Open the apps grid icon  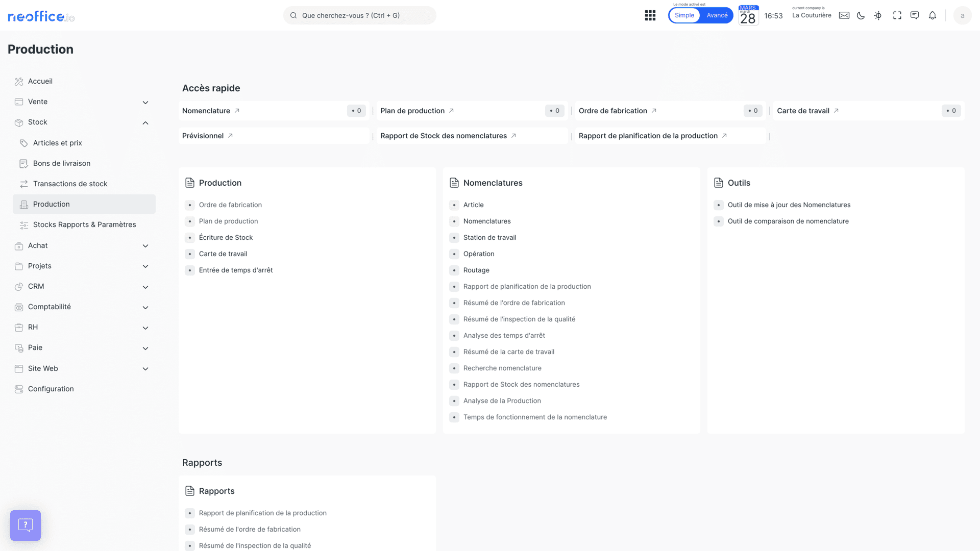pos(650,15)
